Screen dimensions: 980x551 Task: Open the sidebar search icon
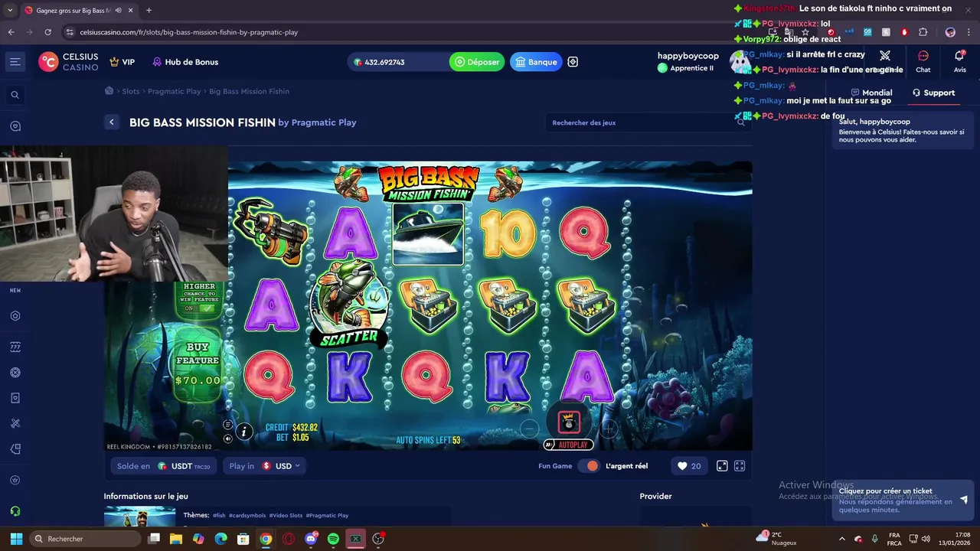tap(15, 95)
